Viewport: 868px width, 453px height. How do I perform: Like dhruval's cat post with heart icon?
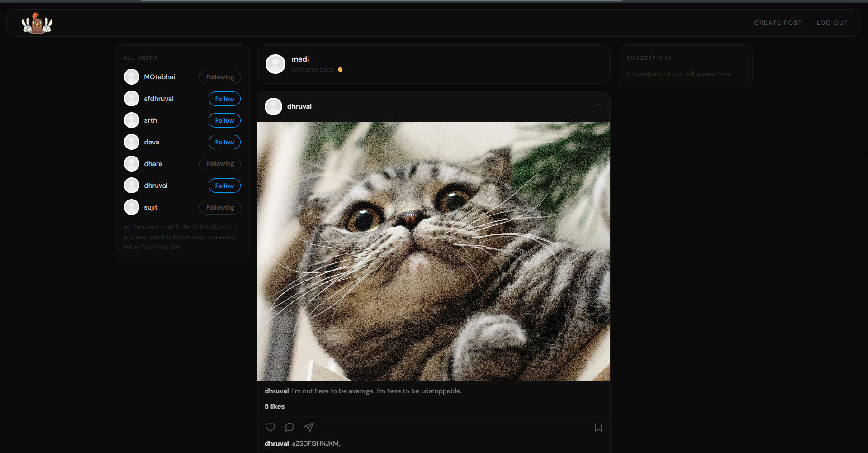(x=270, y=427)
